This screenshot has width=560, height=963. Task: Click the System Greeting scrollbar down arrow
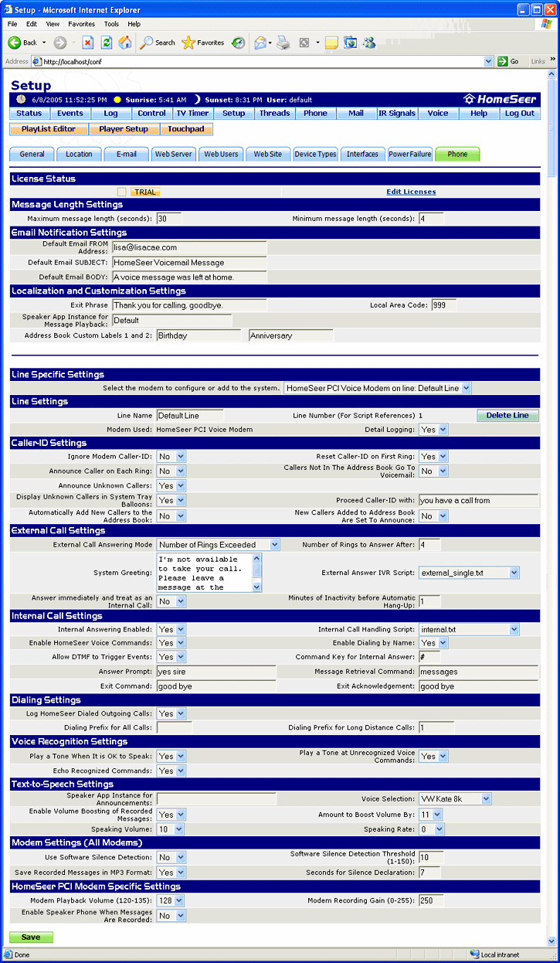click(257, 587)
